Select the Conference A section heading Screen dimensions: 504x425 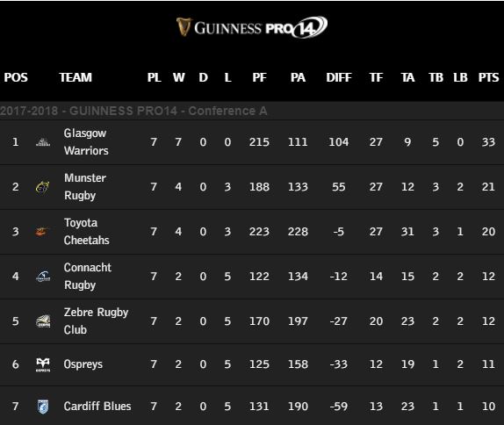click(133, 111)
